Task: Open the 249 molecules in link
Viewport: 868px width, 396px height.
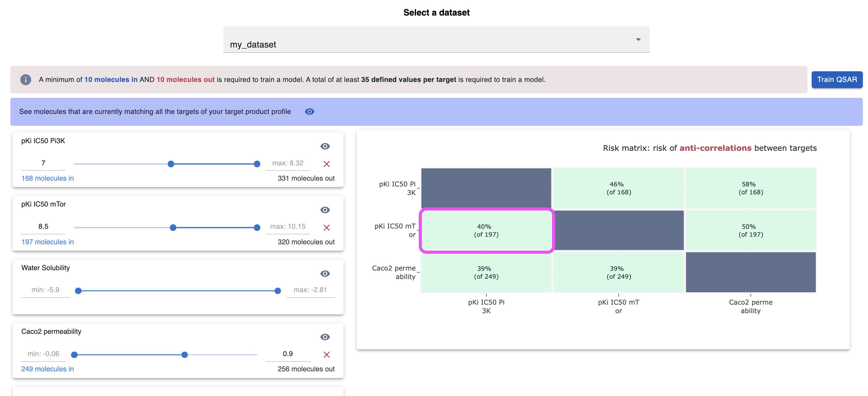Action: coord(47,369)
